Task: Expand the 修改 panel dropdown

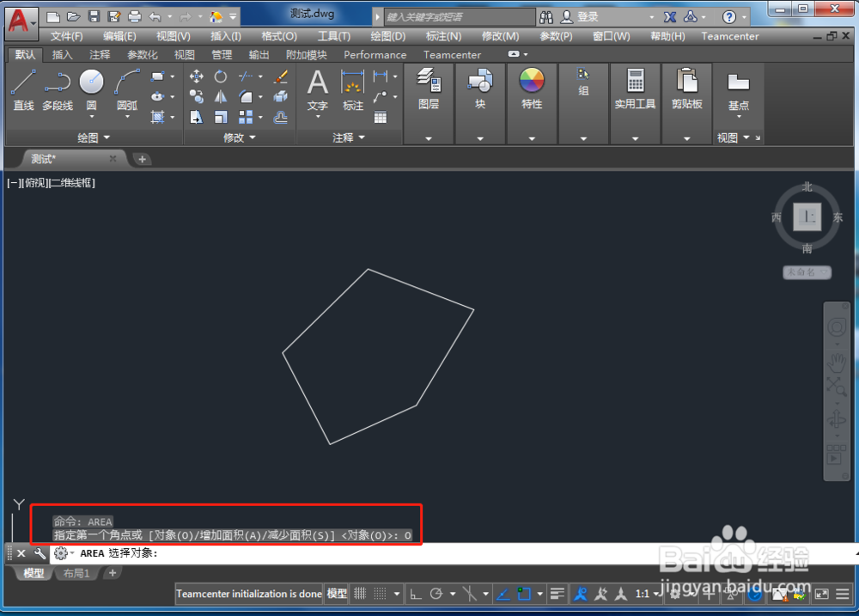Action: pos(240,137)
